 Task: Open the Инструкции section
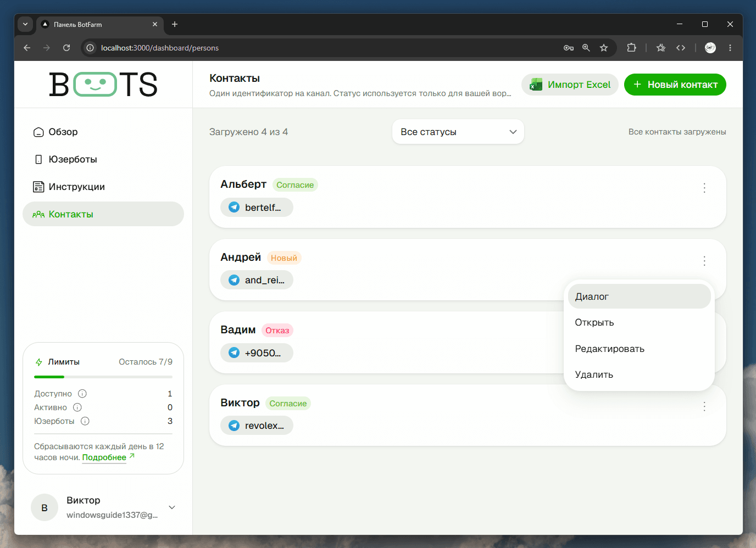coord(103,187)
